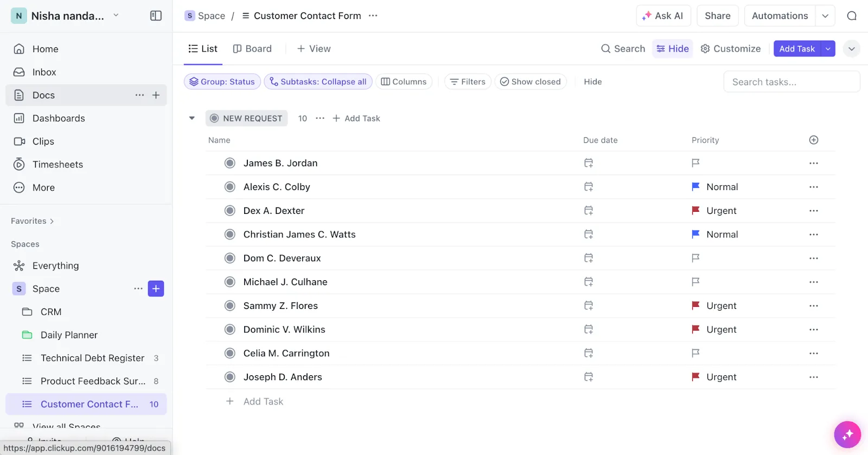Set due date for Christian James C. Watts
The height and width of the screenshot is (455, 868).
pos(589,235)
